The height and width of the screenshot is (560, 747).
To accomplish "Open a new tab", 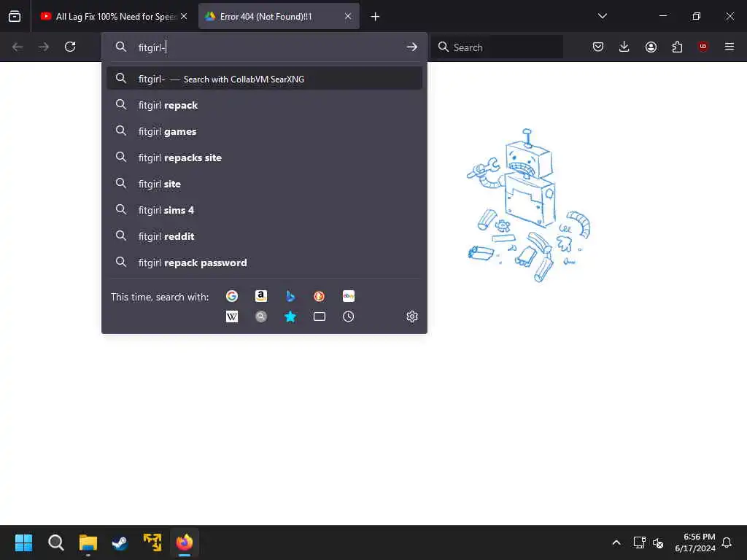I will pyautogui.click(x=376, y=17).
